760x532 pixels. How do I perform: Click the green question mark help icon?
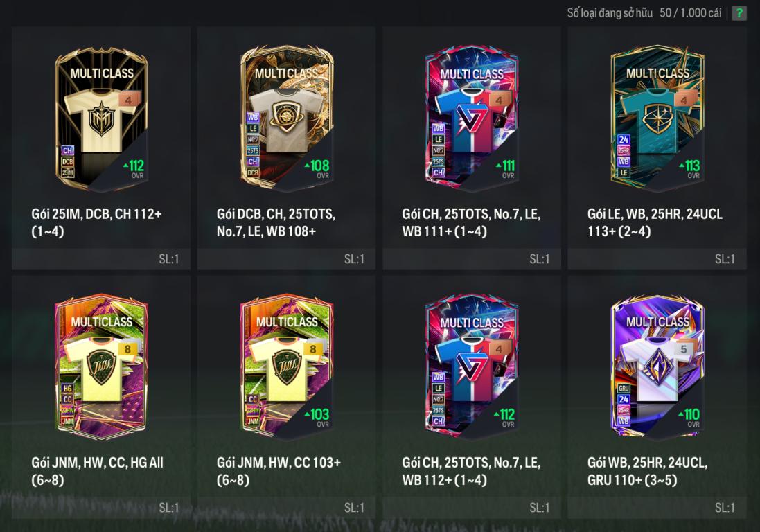pos(739,13)
